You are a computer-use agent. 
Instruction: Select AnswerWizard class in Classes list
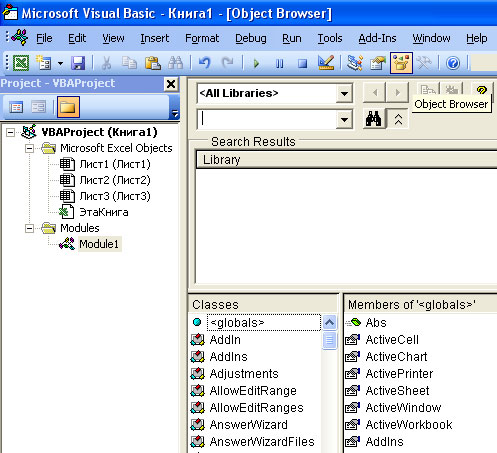coord(249,425)
